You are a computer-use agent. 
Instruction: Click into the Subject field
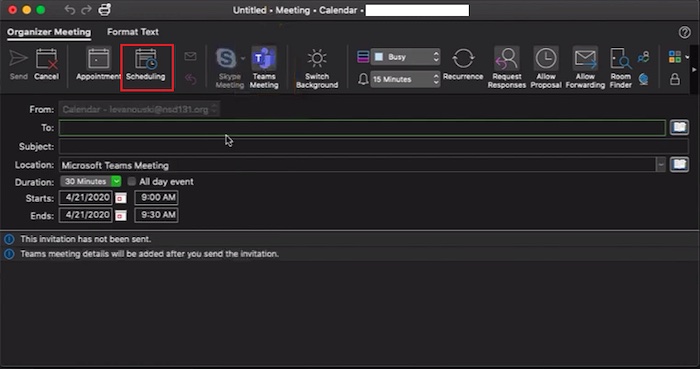374,146
